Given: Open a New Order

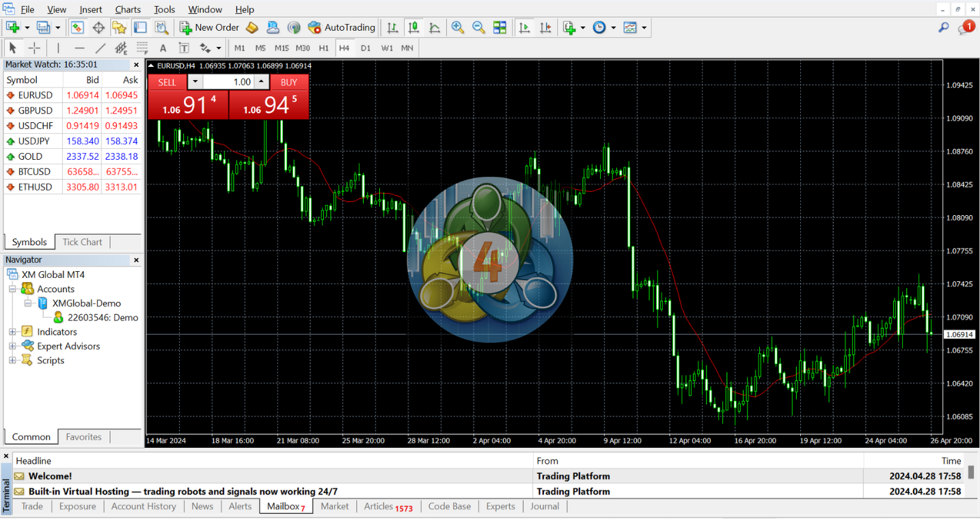Looking at the screenshot, I should 209,27.
